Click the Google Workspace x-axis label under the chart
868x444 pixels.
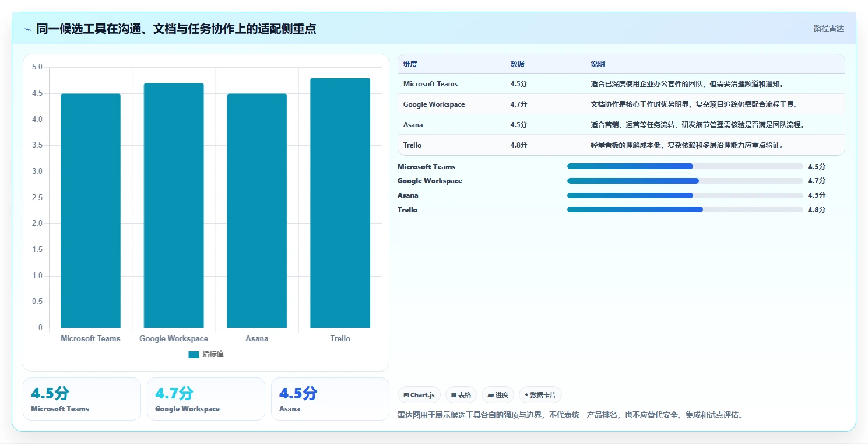[x=174, y=339]
